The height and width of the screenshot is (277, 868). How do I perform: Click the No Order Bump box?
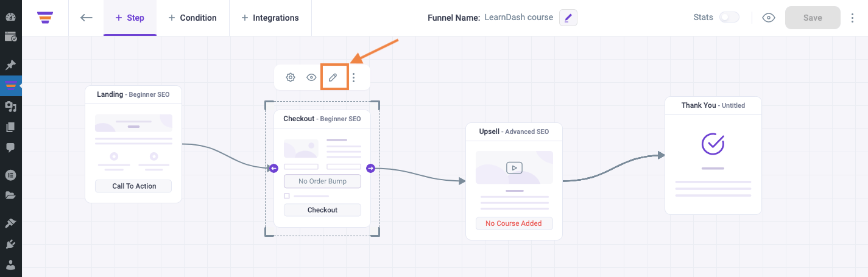pos(322,181)
